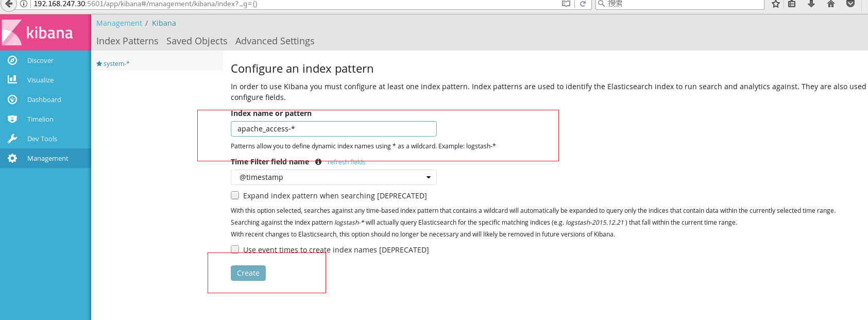The height and width of the screenshot is (320, 868).
Task: Open the browser Pocket menu icon
Action: pos(850,4)
